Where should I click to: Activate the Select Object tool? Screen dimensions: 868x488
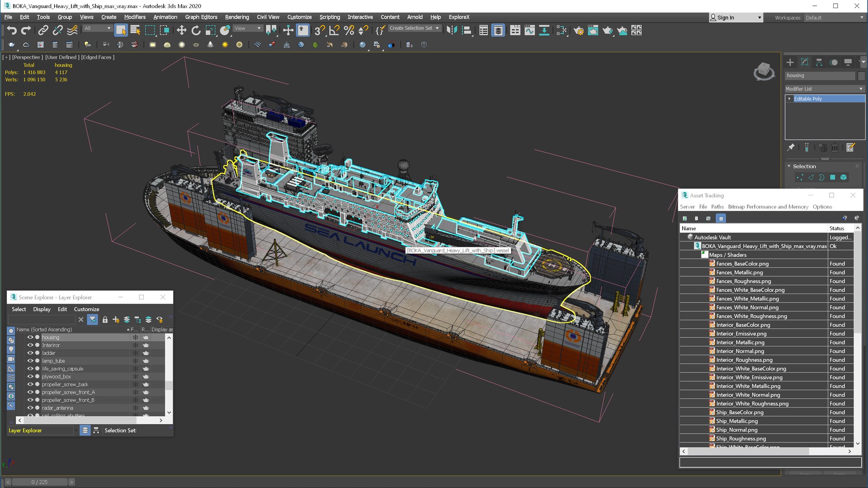point(121,30)
